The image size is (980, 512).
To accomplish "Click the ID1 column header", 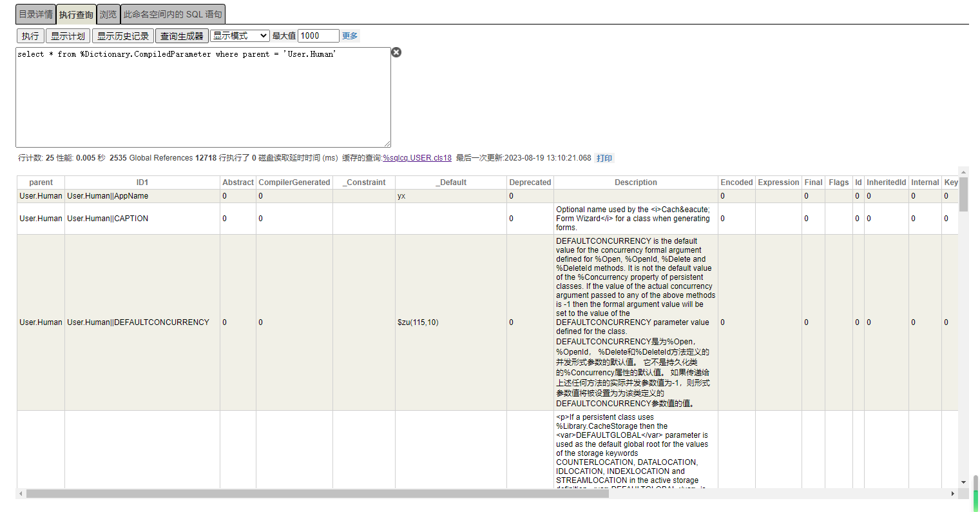I will [142, 182].
